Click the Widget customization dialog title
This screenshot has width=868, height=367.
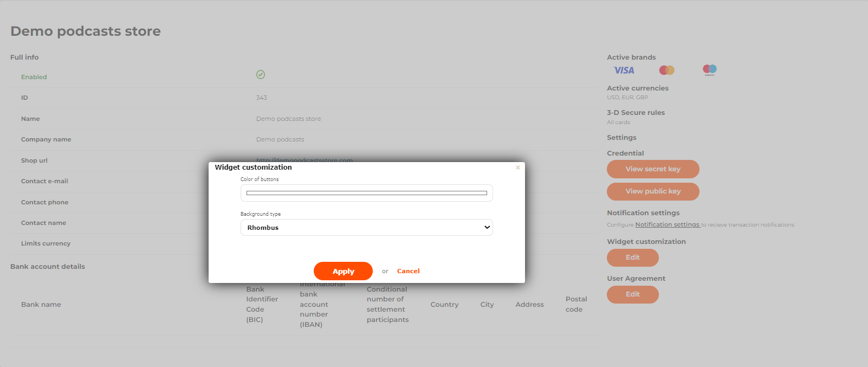254,168
